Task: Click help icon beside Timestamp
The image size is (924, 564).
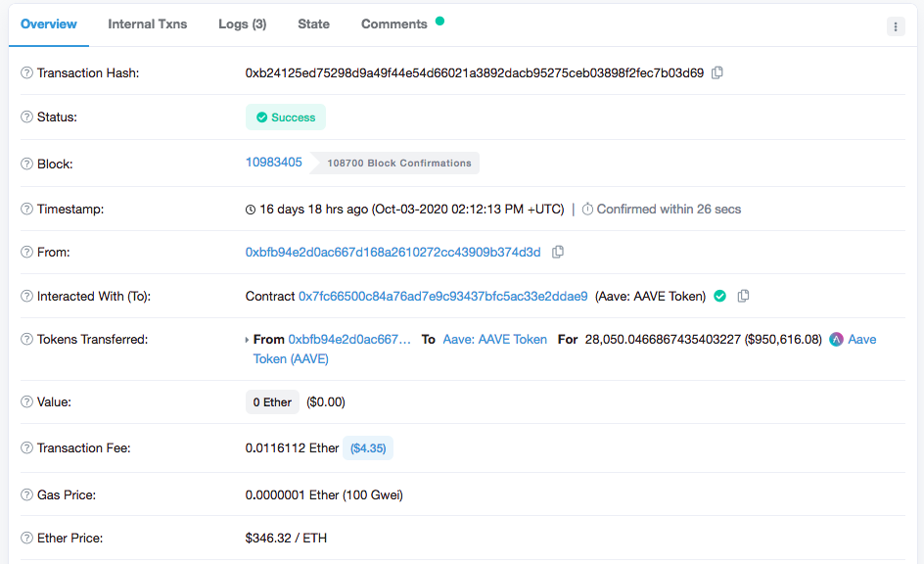Action: click(26, 209)
